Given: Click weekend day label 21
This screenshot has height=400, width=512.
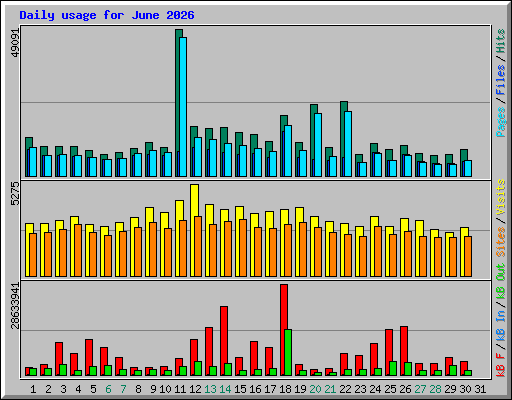Looking at the screenshot, I should coord(330,389).
